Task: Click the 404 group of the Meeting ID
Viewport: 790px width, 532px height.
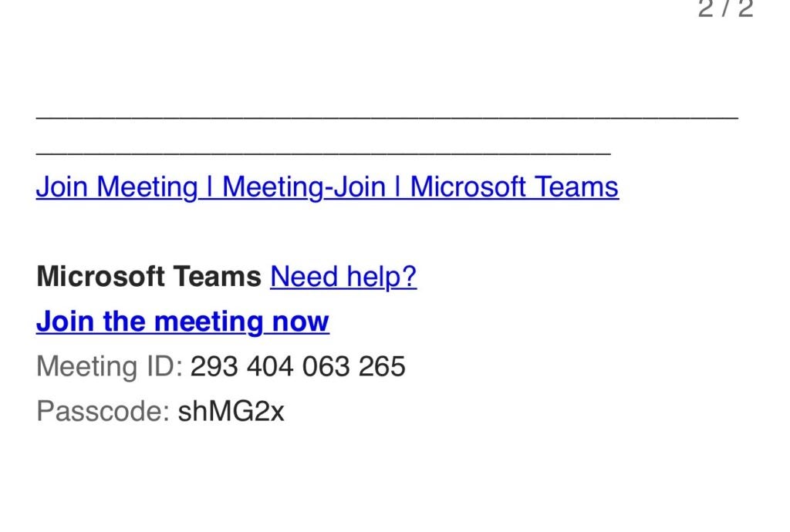Action: click(x=270, y=366)
